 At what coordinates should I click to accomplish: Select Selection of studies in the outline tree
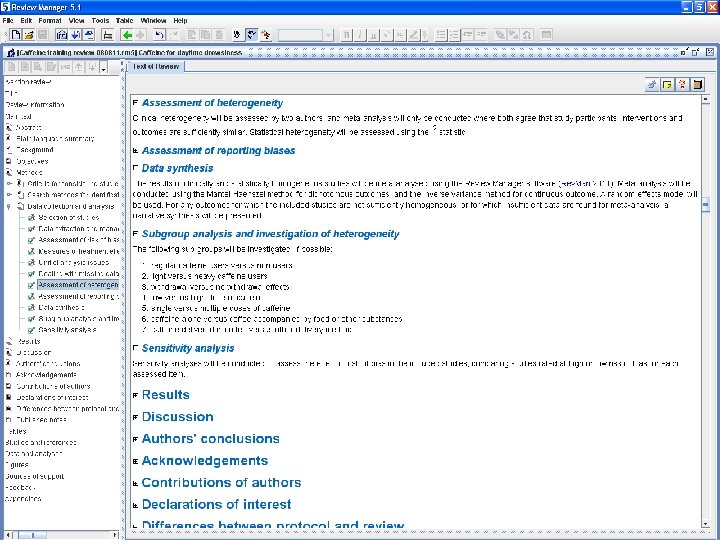coord(68,218)
